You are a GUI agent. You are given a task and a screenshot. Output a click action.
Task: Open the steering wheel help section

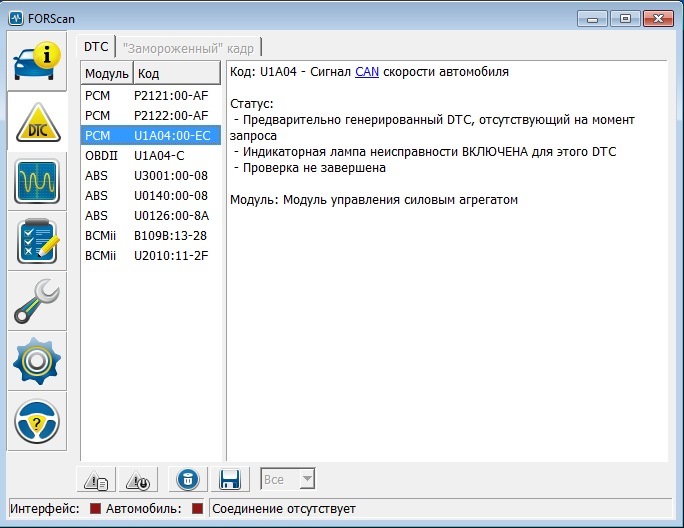point(37,421)
